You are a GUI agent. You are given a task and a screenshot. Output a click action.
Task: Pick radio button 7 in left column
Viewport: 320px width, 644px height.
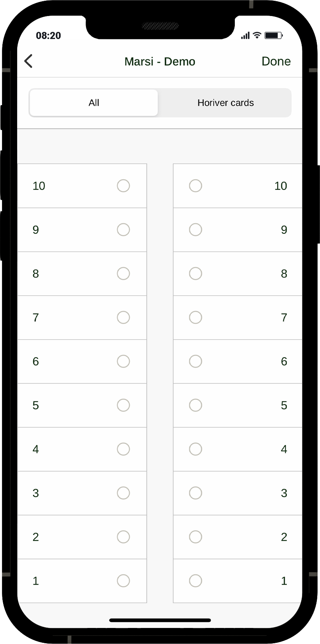123,317
